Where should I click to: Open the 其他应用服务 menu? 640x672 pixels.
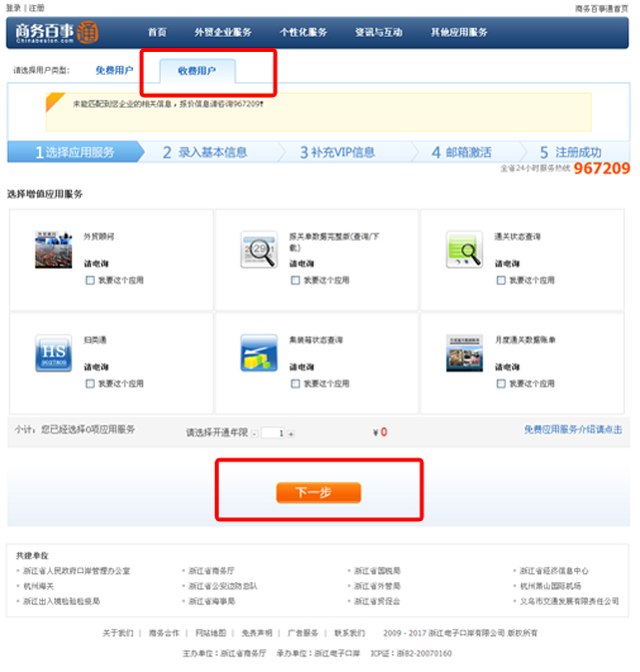pos(458,32)
